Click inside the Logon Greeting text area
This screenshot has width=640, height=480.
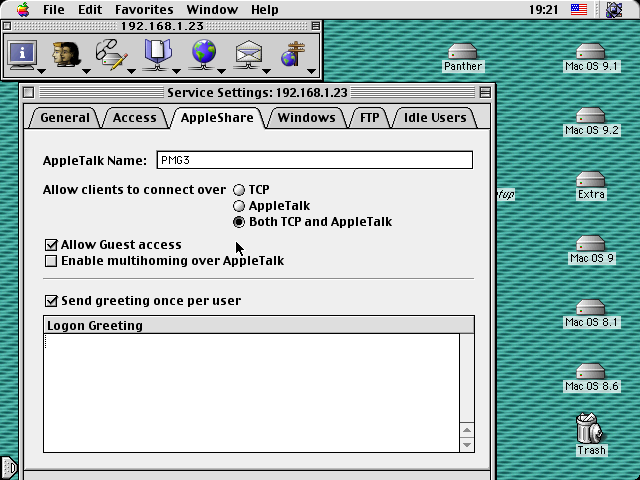pos(251,393)
